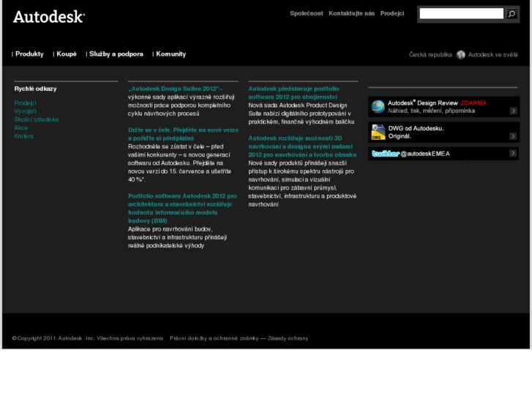Screen dimensions: 532x399
Task: Open Autodesk Design Suites 2012 headline
Action: (x=175, y=89)
